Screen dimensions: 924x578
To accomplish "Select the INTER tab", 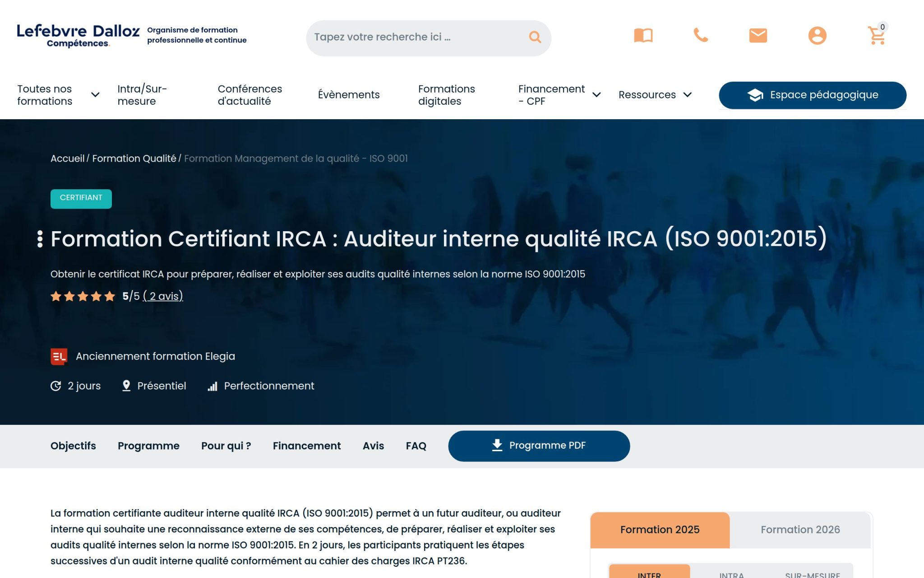I will point(649,572).
